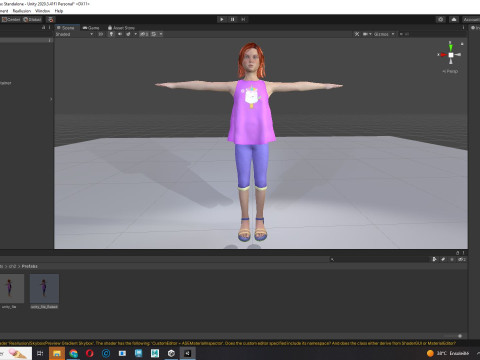The height and width of the screenshot is (360, 480).
Task: Open the Account dropdown
Action: click(x=471, y=20)
